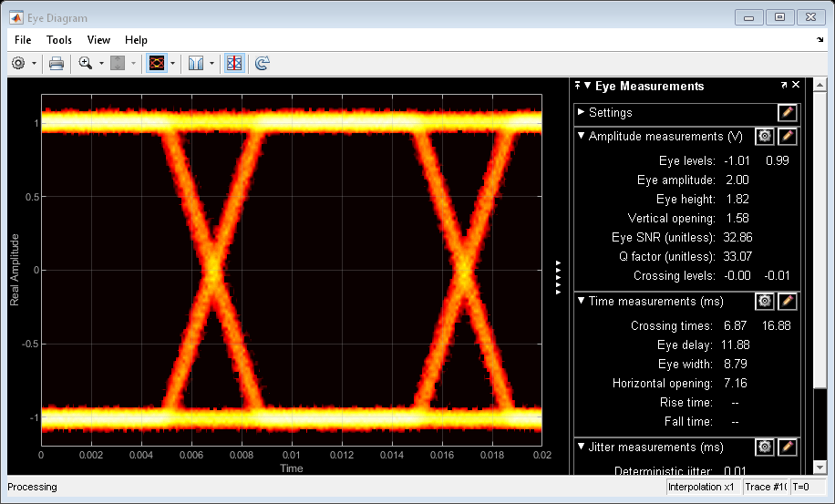The height and width of the screenshot is (504, 835).
Task: Click the dock arrow beside the menu bar
Action: [820, 40]
